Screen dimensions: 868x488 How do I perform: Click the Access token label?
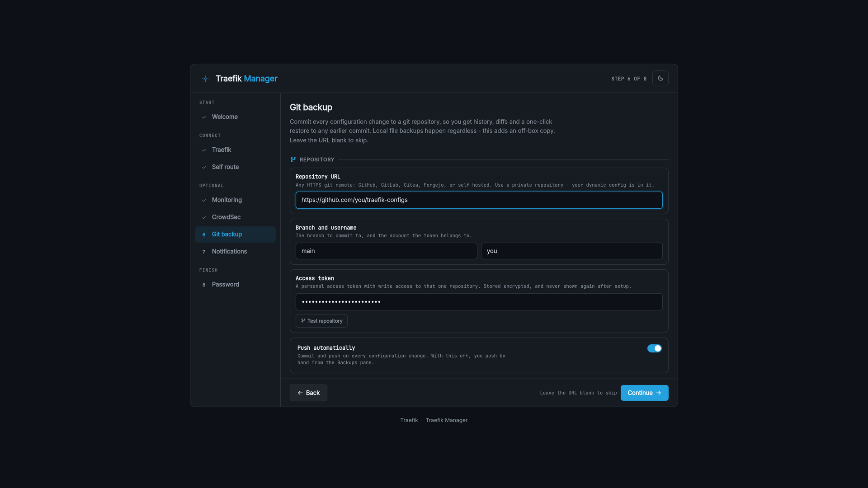coord(315,278)
